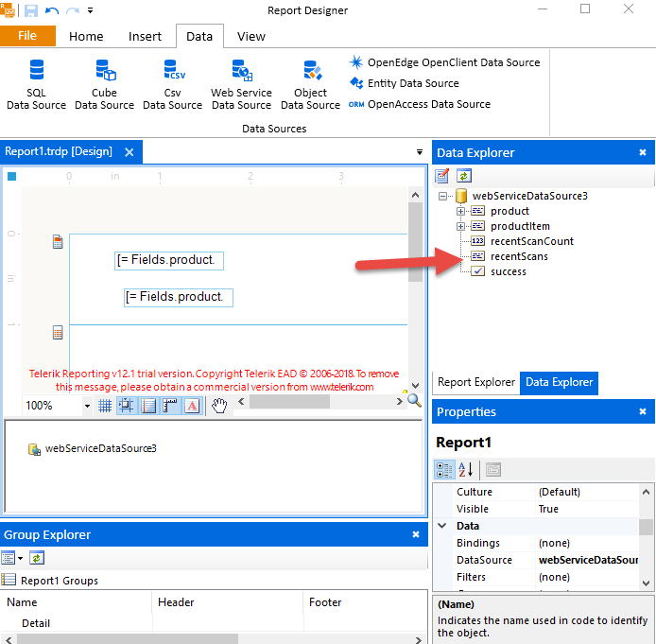Select the success boolean field
Viewport: 656px width, 644px height.
tap(509, 272)
